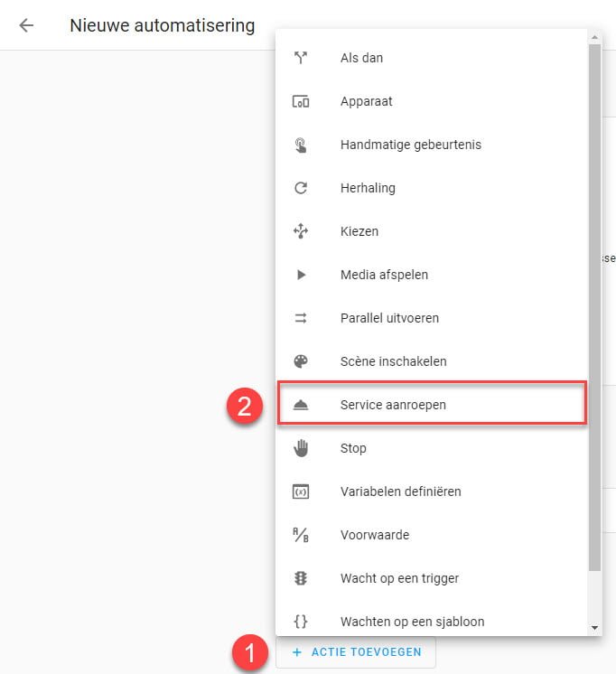Image resolution: width=616 pixels, height=674 pixels.
Task: Go back using the arrow icon
Action: pyautogui.click(x=27, y=25)
